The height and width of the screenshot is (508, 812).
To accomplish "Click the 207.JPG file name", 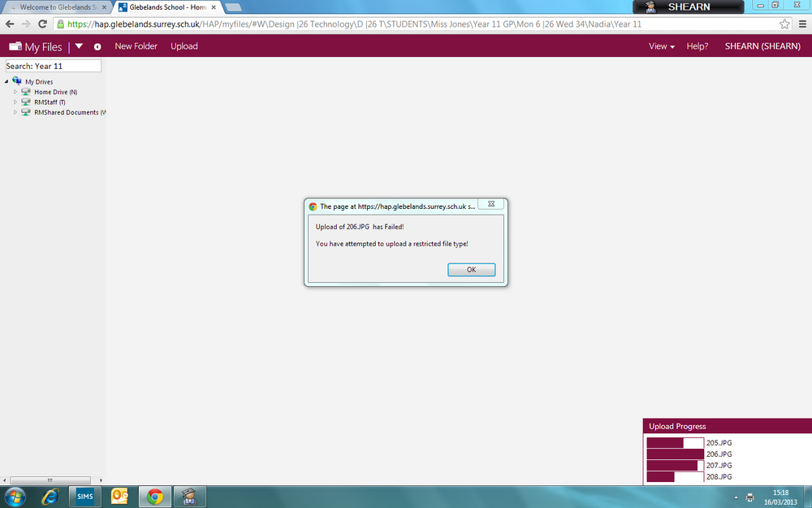I will (x=719, y=466).
